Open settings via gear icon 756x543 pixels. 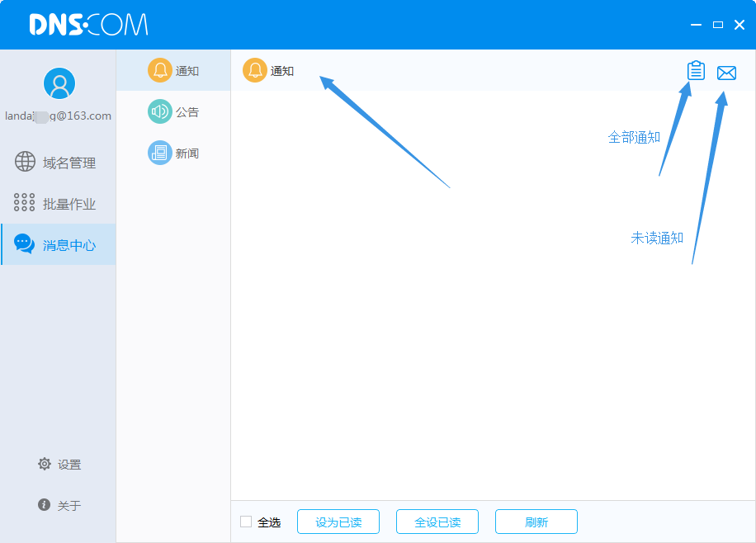coord(45,464)
